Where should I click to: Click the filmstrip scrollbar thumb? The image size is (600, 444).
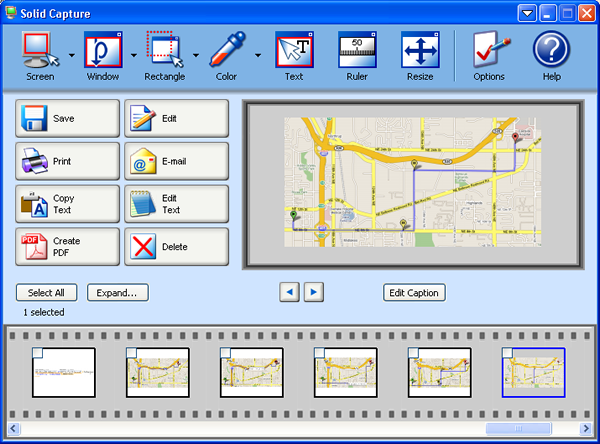(518, 428)
